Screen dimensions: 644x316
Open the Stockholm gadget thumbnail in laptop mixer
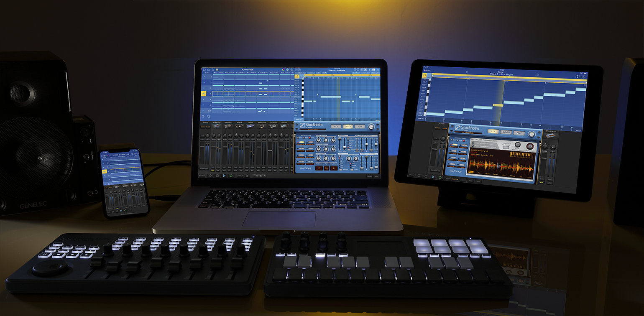(217, 126)
